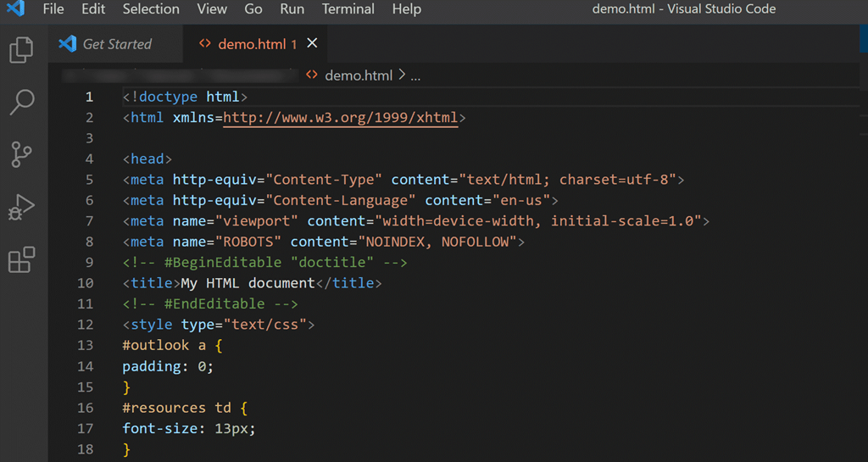The image size is (868, 462).
Task: Click the #outlook a selector on line 13
Action: click(x=164, y=345)
